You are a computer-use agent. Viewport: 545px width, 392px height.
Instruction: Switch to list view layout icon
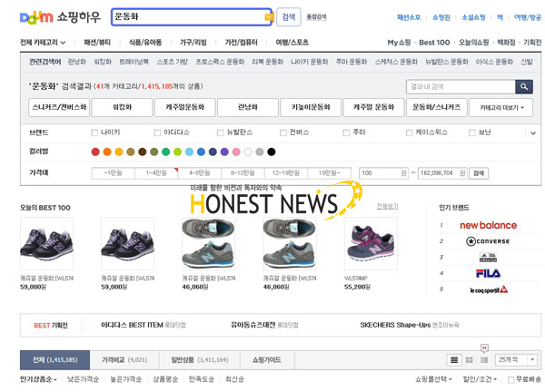point(455,360)
